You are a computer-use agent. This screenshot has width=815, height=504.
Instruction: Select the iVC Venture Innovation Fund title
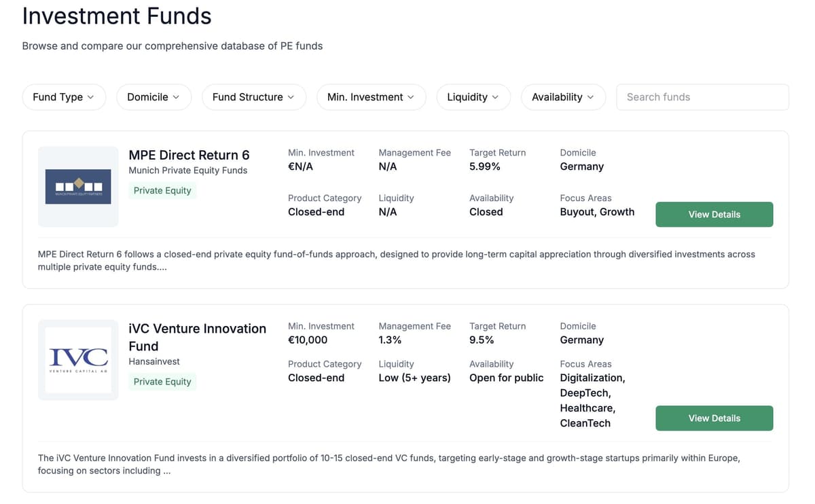click(x=198, y=337)
